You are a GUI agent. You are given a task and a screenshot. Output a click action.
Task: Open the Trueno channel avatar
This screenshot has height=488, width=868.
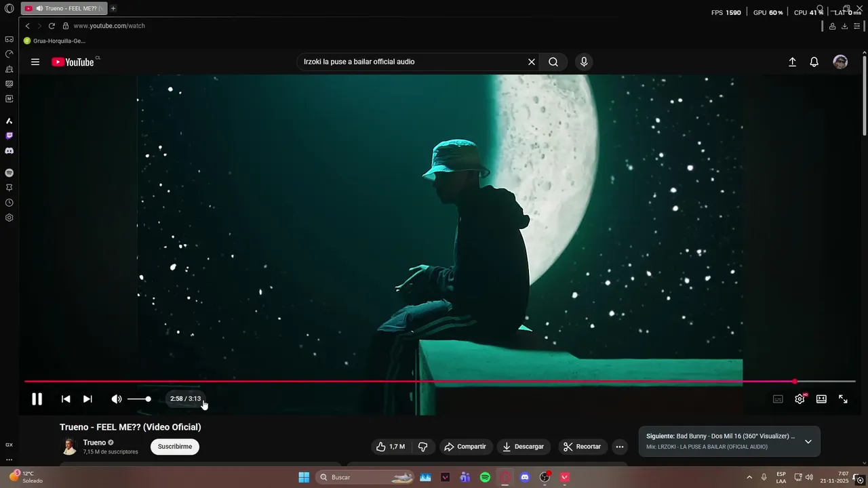tap(69, 446)
